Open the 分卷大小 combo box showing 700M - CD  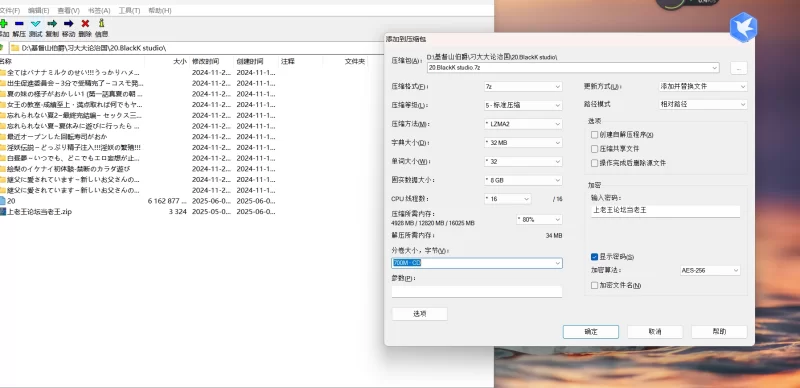point(477,263)
